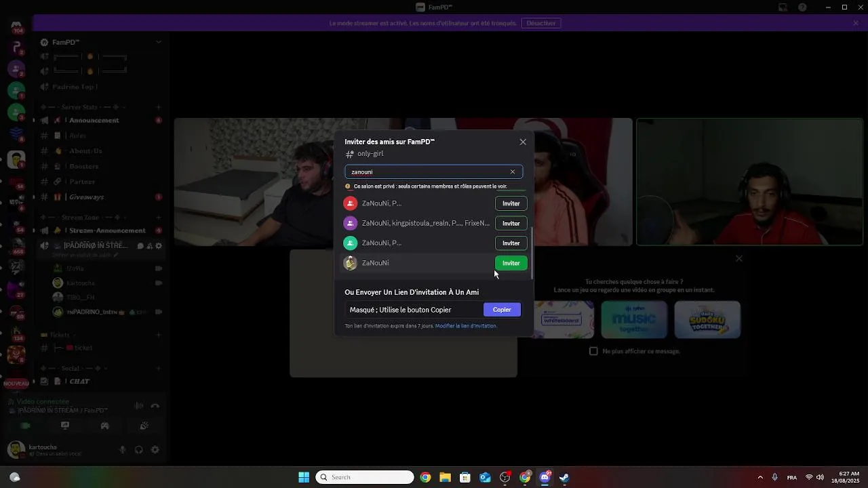Select PADRINO voice channel member

(x=107, y=312)
